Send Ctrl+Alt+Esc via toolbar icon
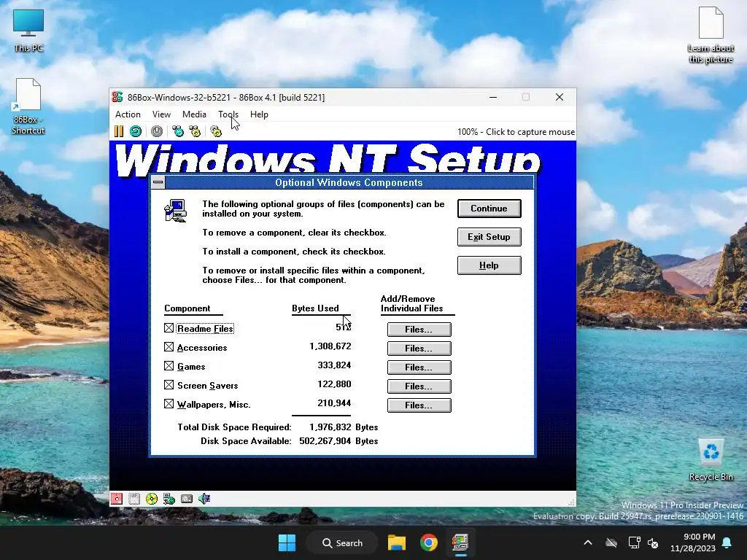Screen dimensions: 747x560 195,131
